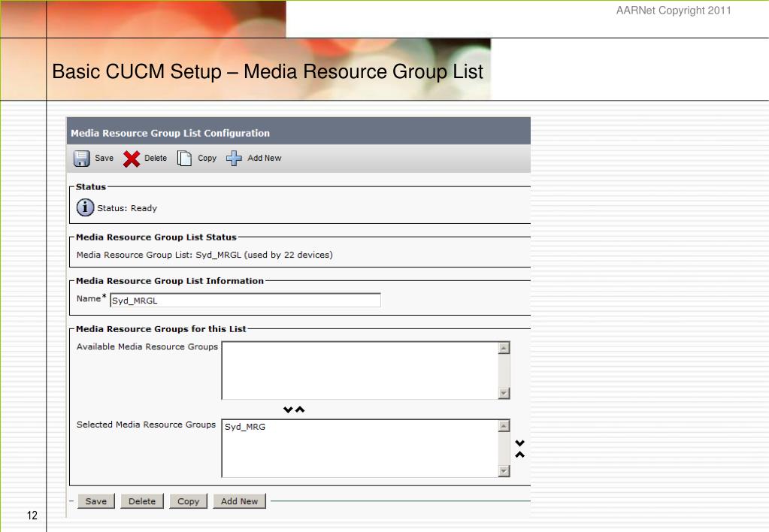Click the bottom Copy button
The width and height of the screenshot is (769, 532).
(189, 501)
